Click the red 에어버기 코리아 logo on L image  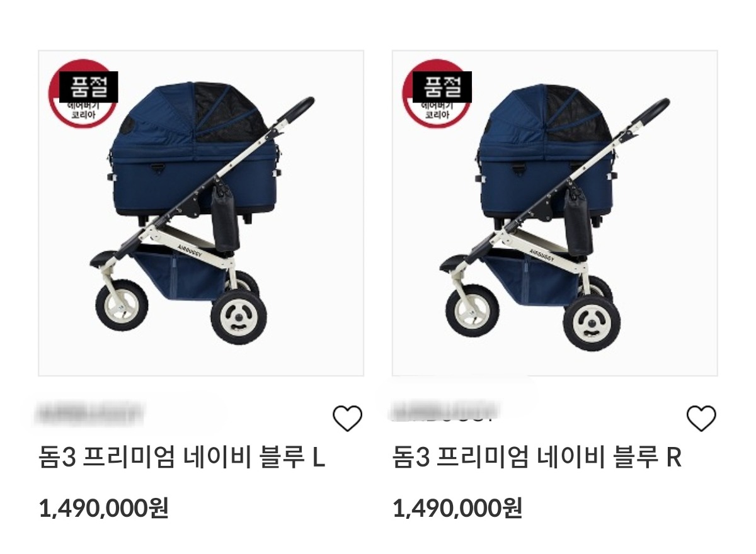point(83,94)
